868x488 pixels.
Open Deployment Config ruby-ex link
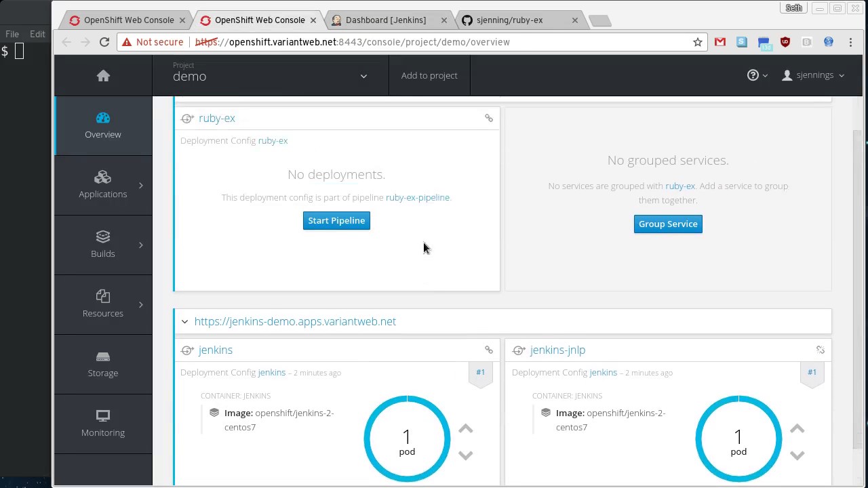(273, 141)
